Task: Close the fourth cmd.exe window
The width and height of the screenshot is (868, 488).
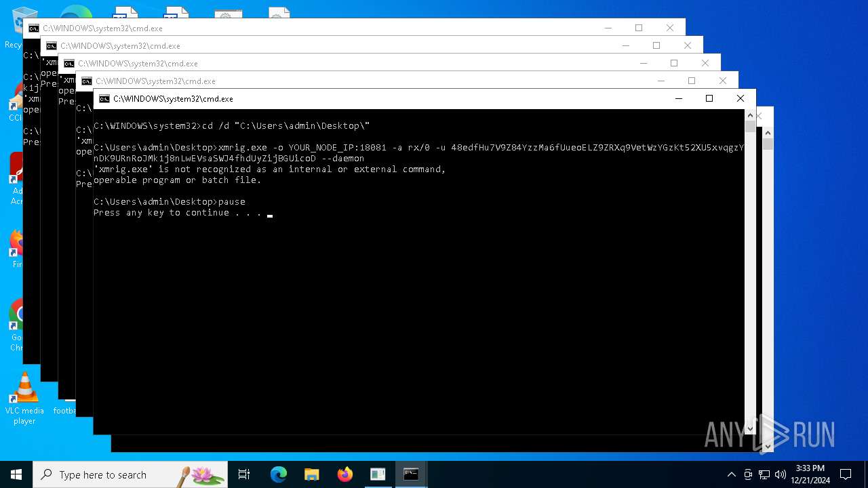Action: click(723, 81)
